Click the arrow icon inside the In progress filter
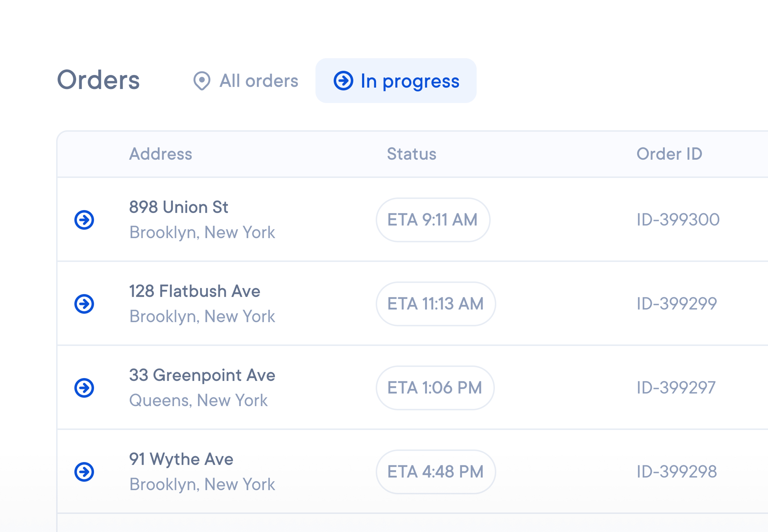768x532 pixels. (x=344, y=81)
